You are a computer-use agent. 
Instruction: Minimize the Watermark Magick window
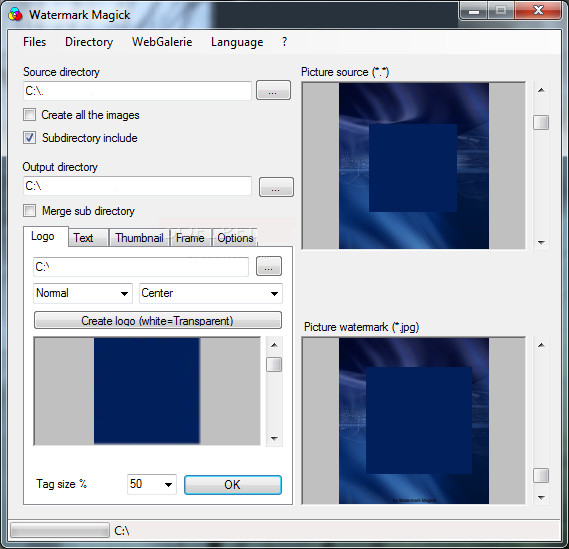pyautogui.click(x=474, y=11)
